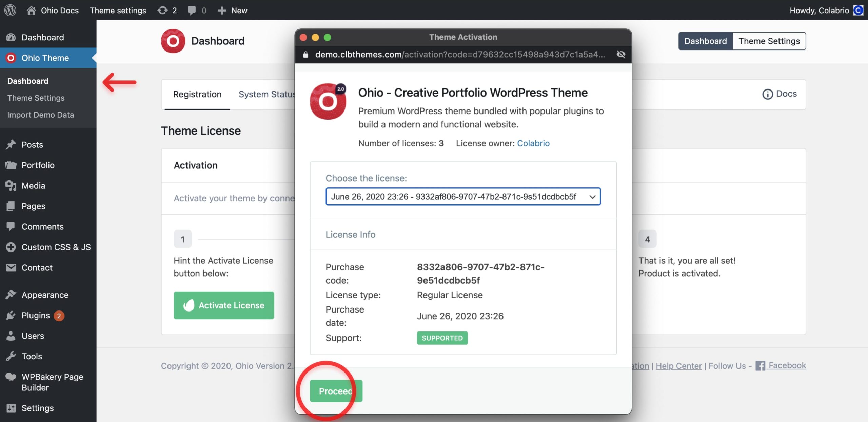868x422 pixels.
Task: Open the Portfolio folder icon
Action: pos(11,165)
